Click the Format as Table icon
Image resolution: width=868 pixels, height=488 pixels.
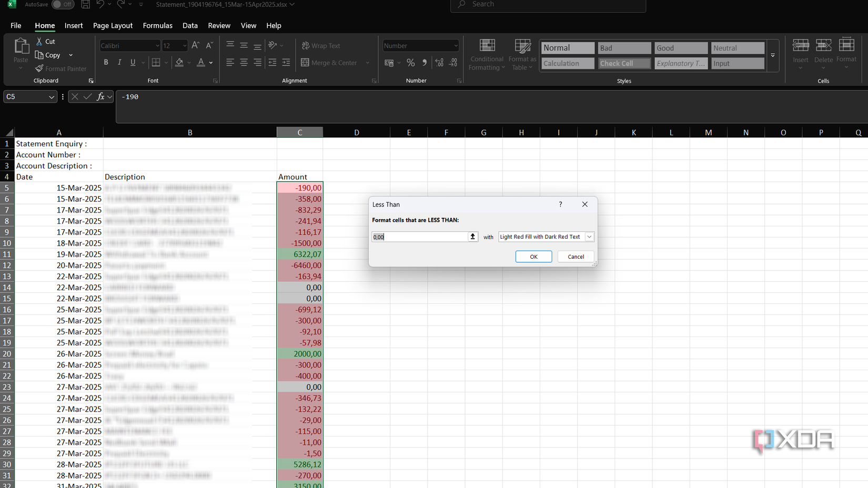(522, 54)
